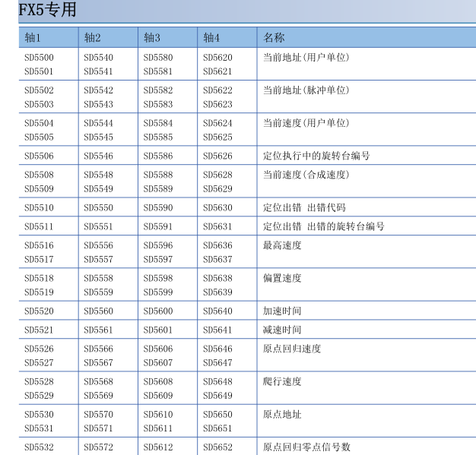Click the 定位执行中的旋转台编号 label
This screenshot has height=455, width=476.
click(x=316, y=156)
